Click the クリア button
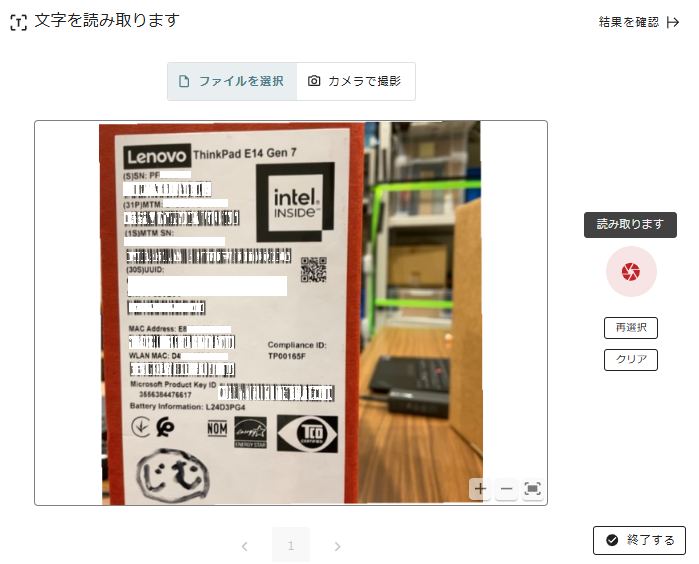The height and width of the screenshot is (564, 699). tap(630, 359)
